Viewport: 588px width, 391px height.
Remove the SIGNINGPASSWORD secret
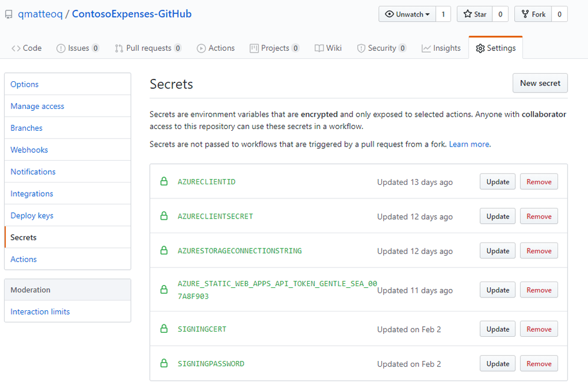pyautogui.click(x=539, y=363)
